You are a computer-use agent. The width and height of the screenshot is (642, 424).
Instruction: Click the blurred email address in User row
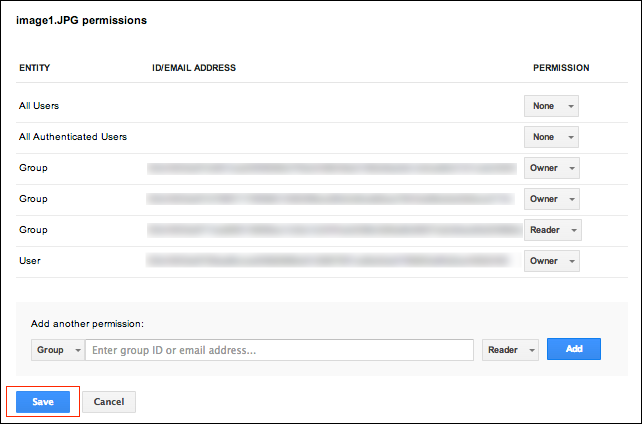point(330,261)
